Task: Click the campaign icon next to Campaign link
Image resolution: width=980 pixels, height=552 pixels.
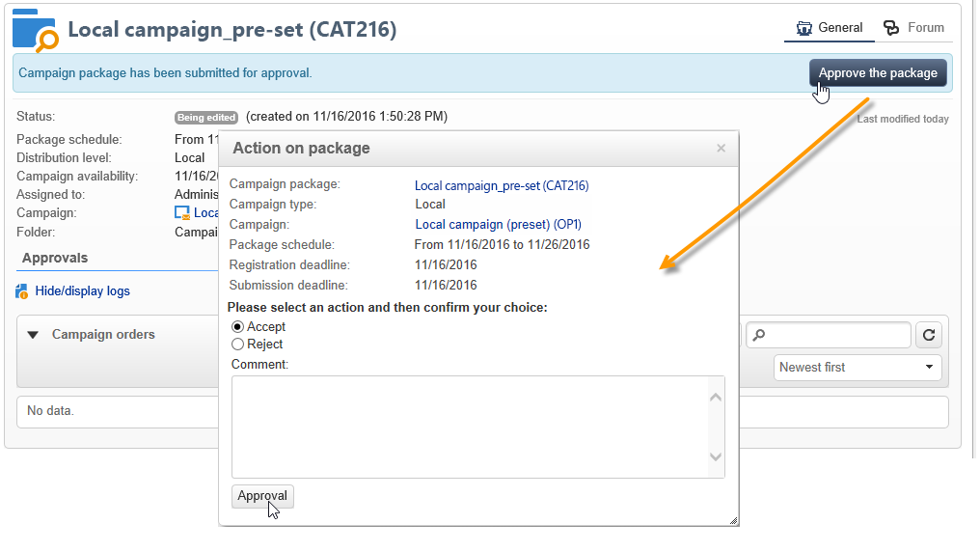Action: click(x=182, y=213)
